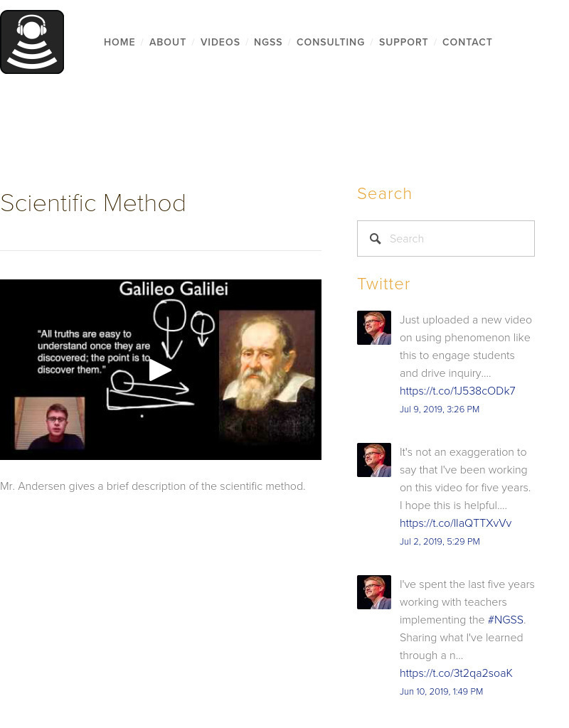Navigate to the NGSS section
The width and height of the screenshot is (569, 728).
(x=268, y=42)
